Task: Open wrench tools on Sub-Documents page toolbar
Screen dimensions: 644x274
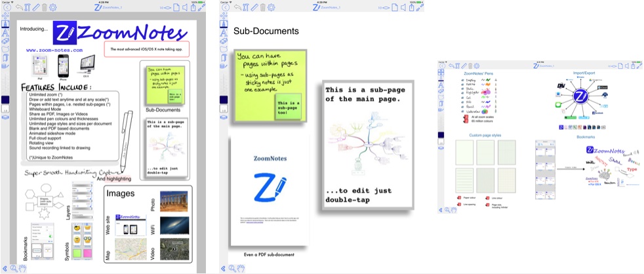Action: tap(246, 7)
